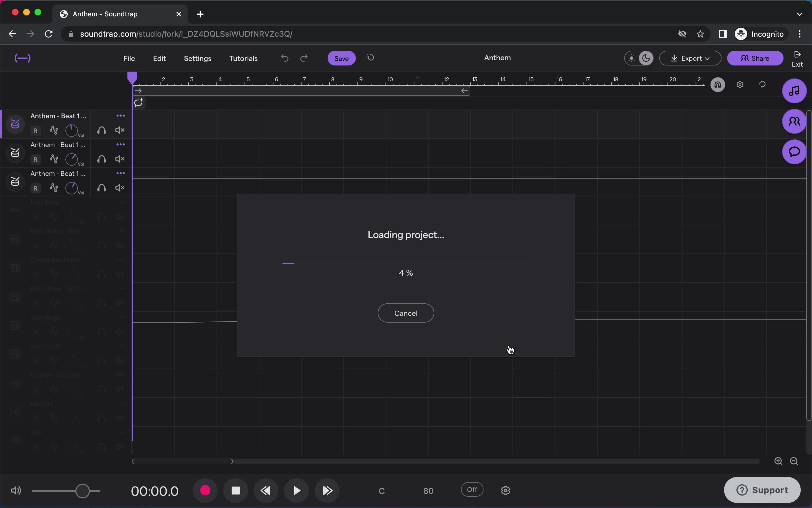Bookmark the page with the star icon

[x=700, y=34]
